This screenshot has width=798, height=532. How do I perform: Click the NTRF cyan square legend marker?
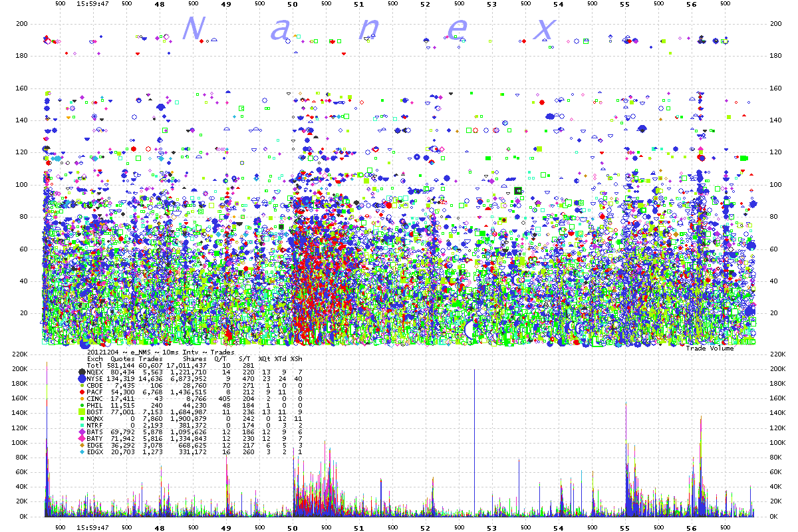coord(82,425)
